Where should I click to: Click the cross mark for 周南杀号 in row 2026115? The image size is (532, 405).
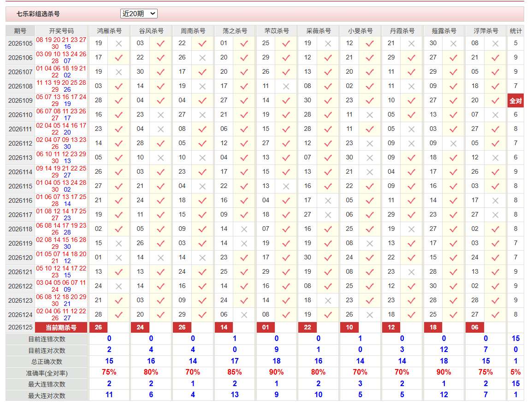click(x=202, y=186)
